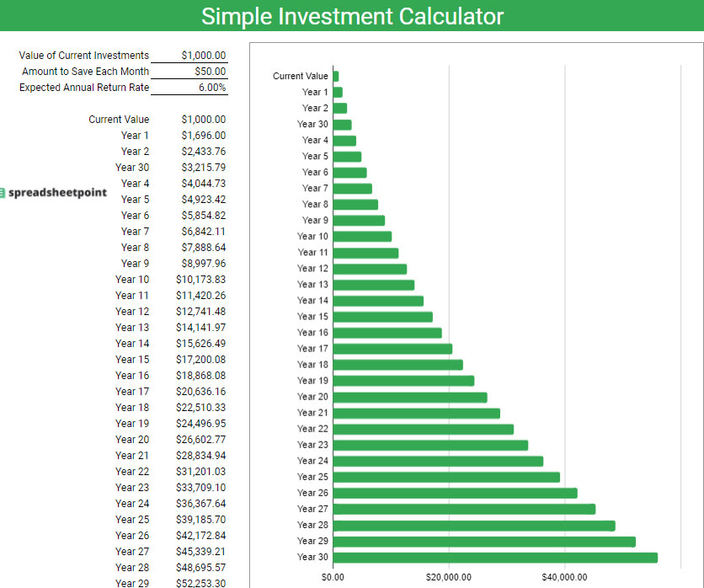704x588 pixels.
Task: Click the Year 25 green chart bar
Action: click(446, 477)
